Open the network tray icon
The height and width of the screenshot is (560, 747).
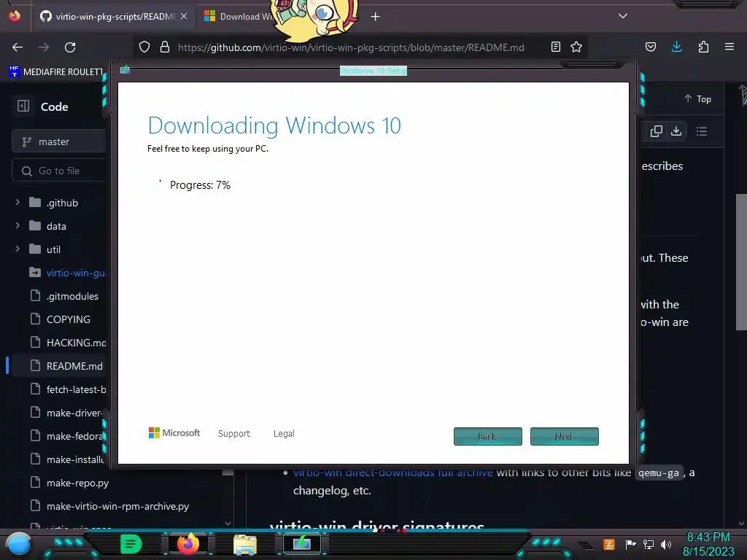tap(649, 544)
